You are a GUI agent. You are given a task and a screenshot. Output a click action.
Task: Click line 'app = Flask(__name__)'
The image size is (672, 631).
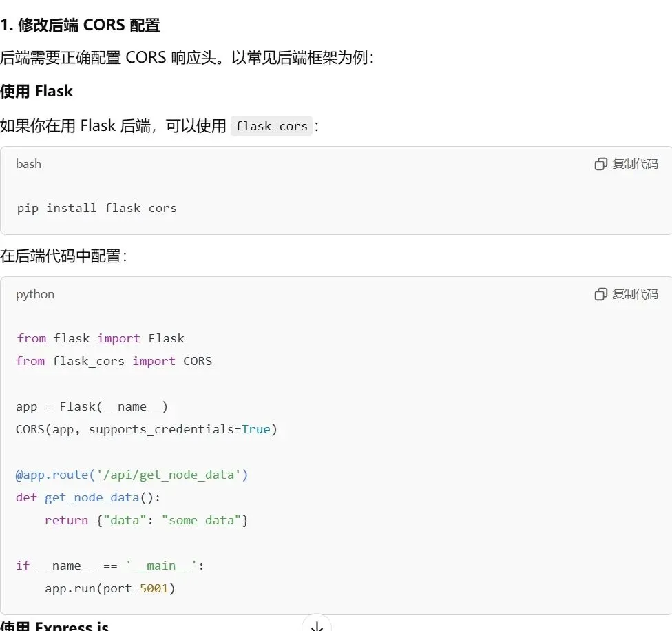click(x=92, y=406)
